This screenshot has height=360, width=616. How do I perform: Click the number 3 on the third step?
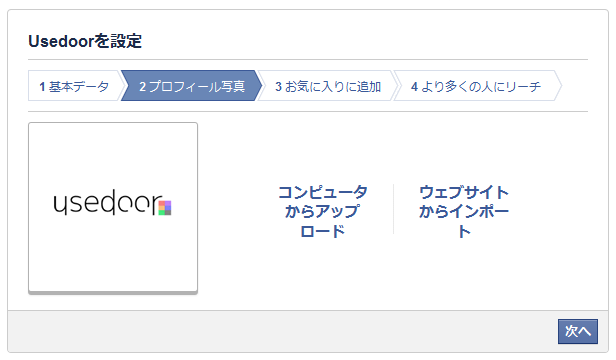(x=278, y=86)
